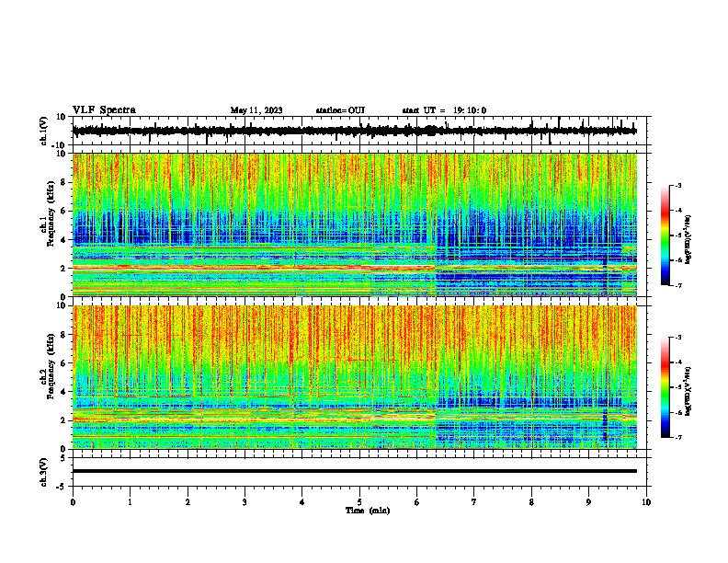Click the 'ch.3(V)' axis label

pos(44,472)
